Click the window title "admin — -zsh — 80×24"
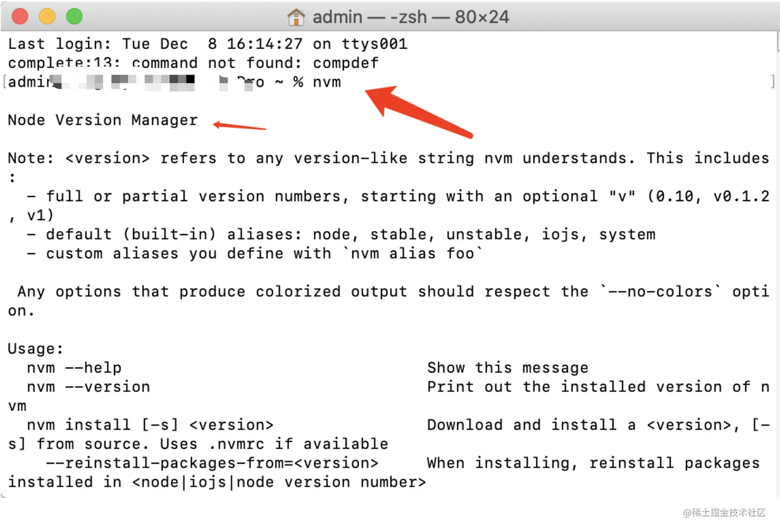The width and height of the screenshot is (780, 532). pyautogui.click(x=411, y=17)
